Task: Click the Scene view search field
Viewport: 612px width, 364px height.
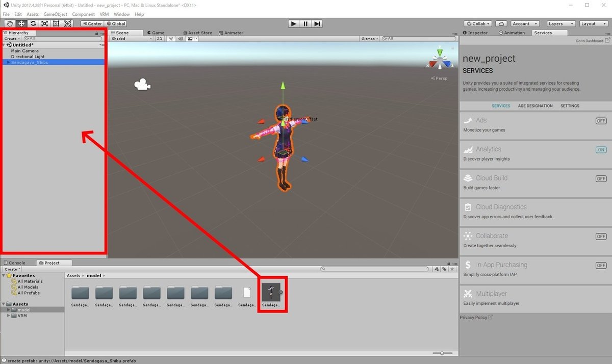Action: (419, 39)
